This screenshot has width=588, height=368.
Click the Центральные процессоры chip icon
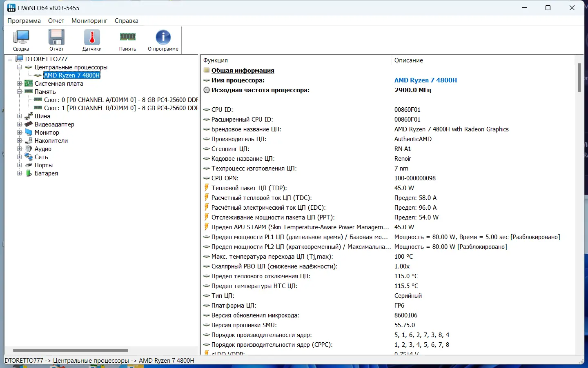[x=29, y=67]
